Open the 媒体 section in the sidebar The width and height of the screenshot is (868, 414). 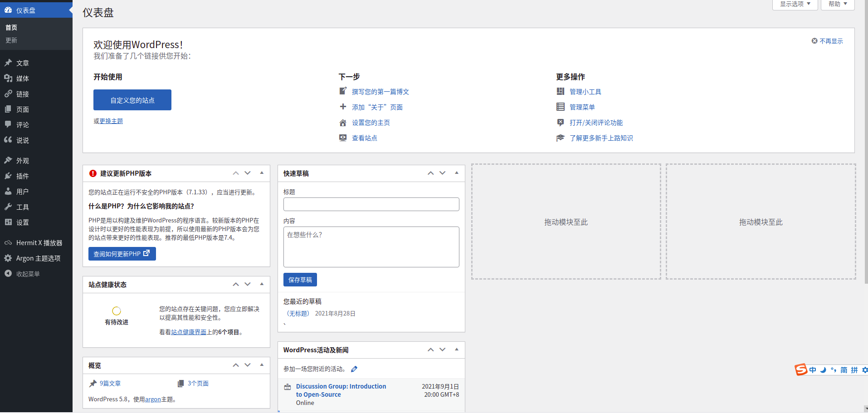pos(21,78)
